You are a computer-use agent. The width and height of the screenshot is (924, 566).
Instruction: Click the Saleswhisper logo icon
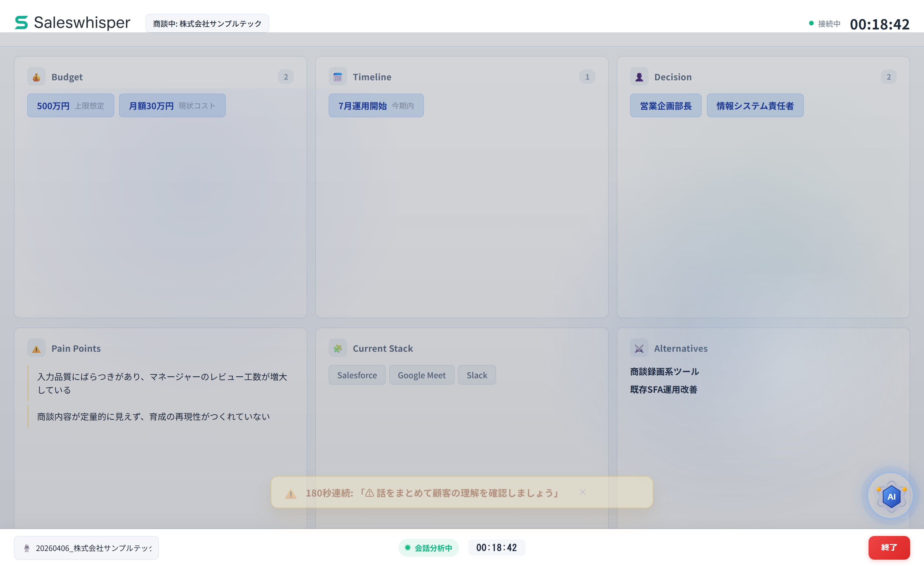coord(21,23)
